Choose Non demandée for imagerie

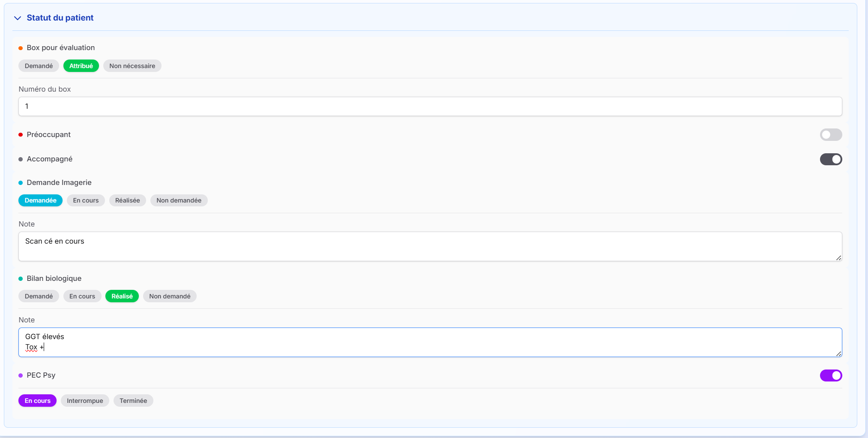(x=179, y=200)
